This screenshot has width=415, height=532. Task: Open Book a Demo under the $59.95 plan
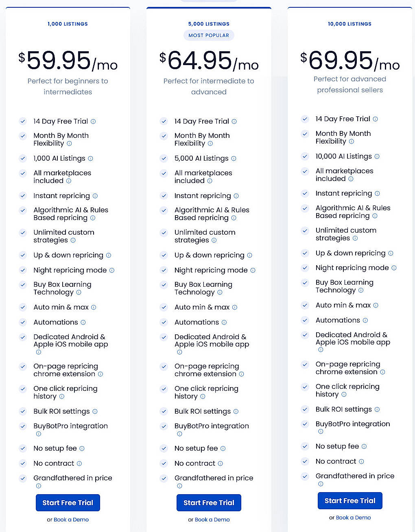tap(71, 519)
